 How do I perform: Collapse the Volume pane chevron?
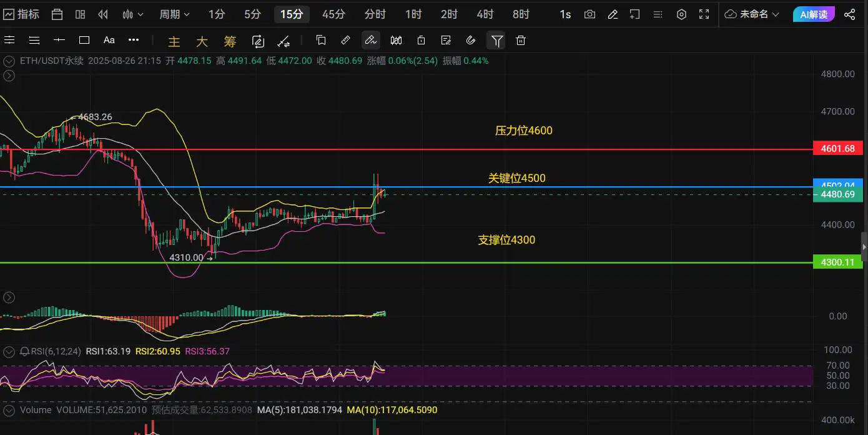(x=9, y=411)
